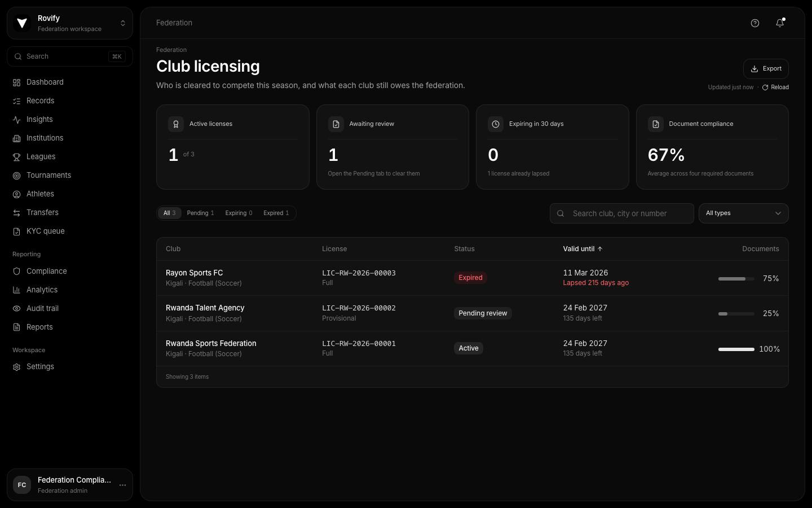Switch to the Expired tab
The width and height of the screenshot is (812, 508).
[276, 213]
